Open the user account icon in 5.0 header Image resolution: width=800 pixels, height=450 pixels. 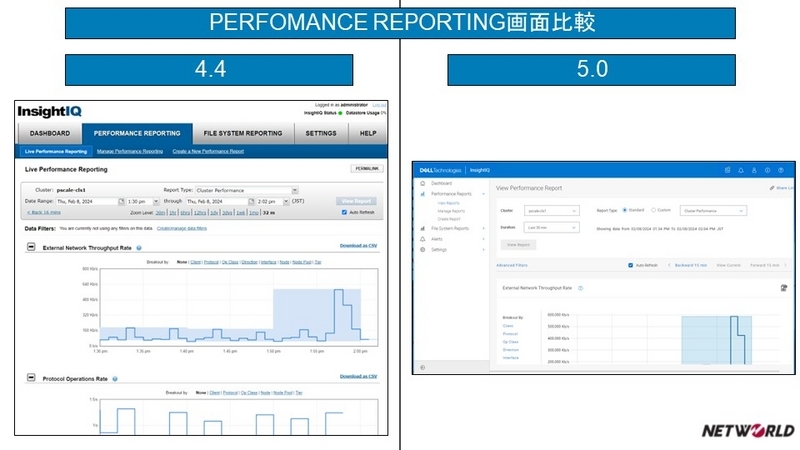754,170
